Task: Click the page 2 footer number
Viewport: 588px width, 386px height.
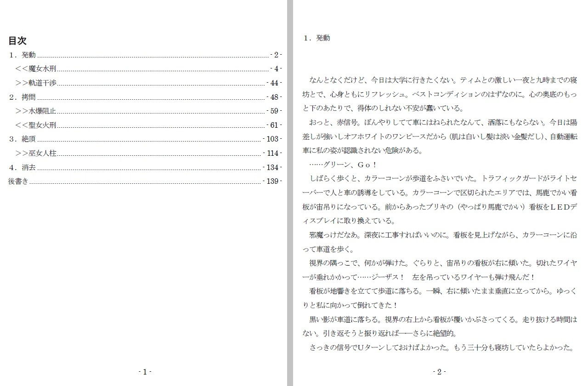Action: [x=439, y=372]
